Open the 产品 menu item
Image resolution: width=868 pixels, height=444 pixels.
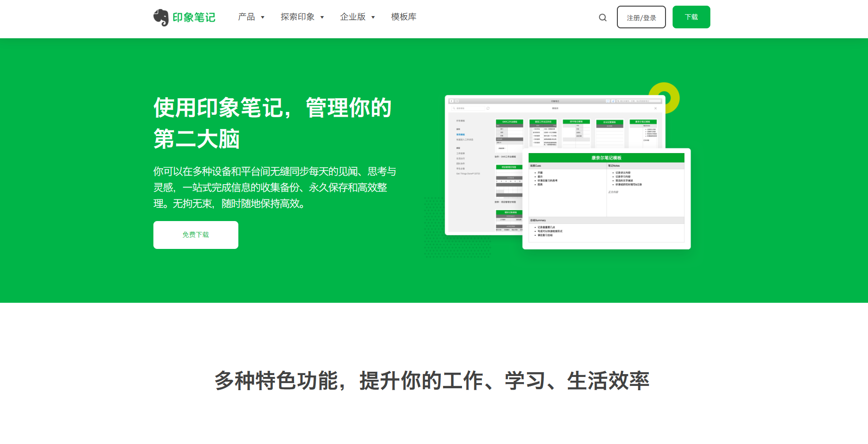click(x=246, y=17)
